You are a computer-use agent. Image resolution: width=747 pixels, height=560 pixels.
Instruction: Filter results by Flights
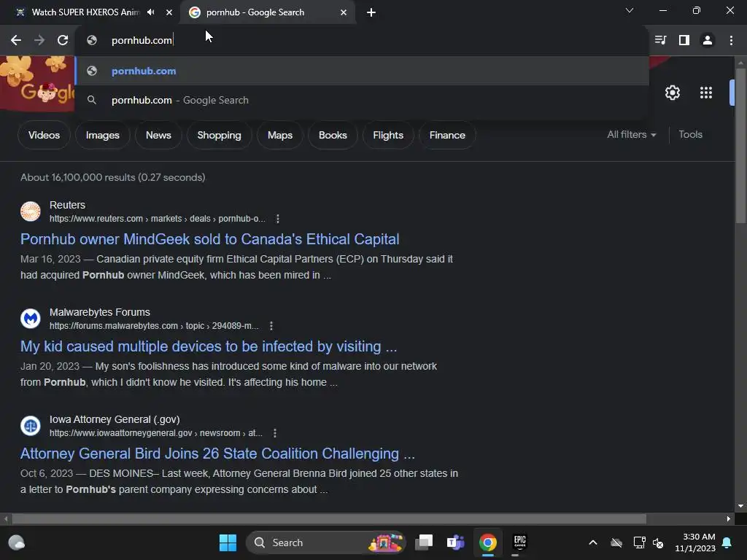click(x=388, y=135)
